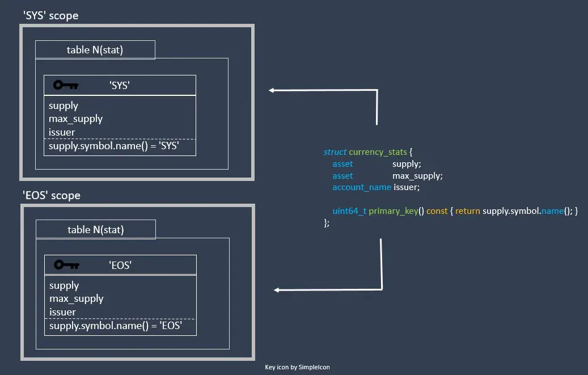Click 'asset supply;' code line
The height and width of the screenshot is (375, 588).
[377, 164]
